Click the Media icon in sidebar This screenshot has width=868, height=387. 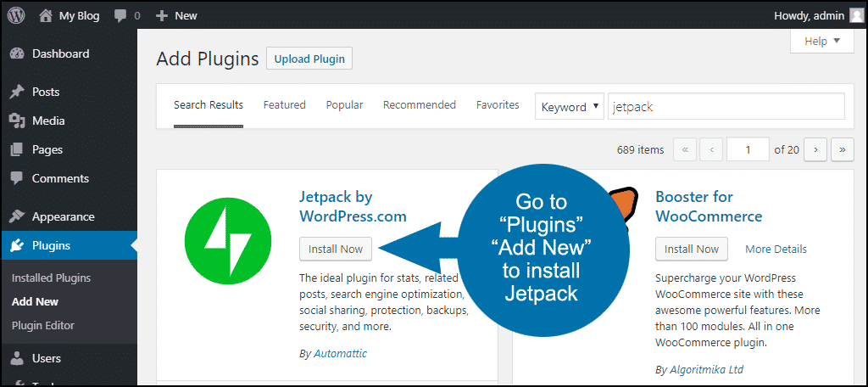point(17,121)
